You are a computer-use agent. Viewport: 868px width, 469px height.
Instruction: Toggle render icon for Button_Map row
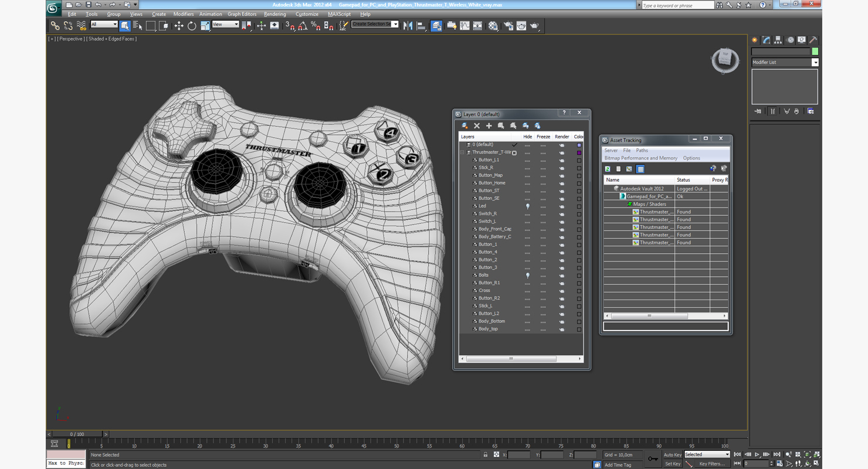pyautogui.click(x=561, y=175)
